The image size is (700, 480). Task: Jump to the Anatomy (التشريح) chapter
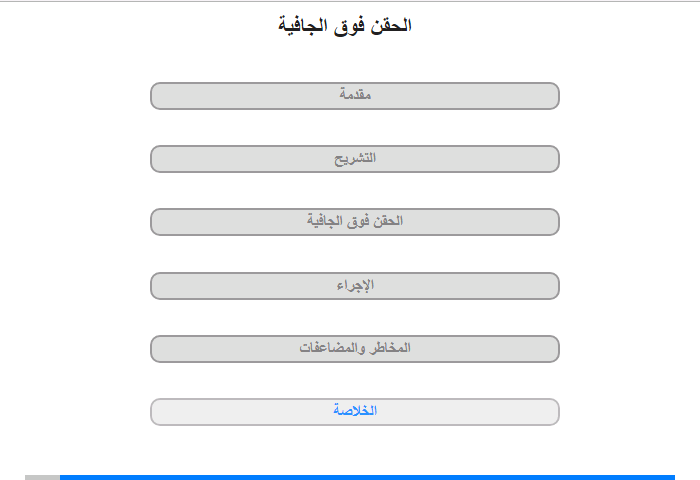click(355, 159)
